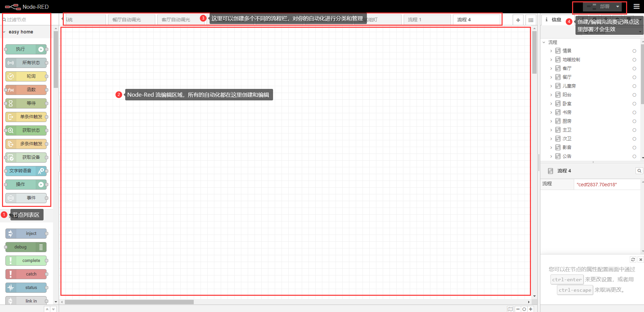644x312 pixels.
Task: Open the 流程 4 tab
Action: pos(476,20)
